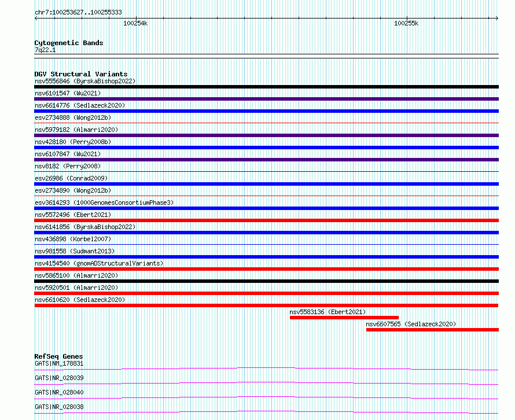Click the red bar under nsv6610620
The height and width of the screenshot is (420, 515).
pyautogui.click(x=266, y=305)
